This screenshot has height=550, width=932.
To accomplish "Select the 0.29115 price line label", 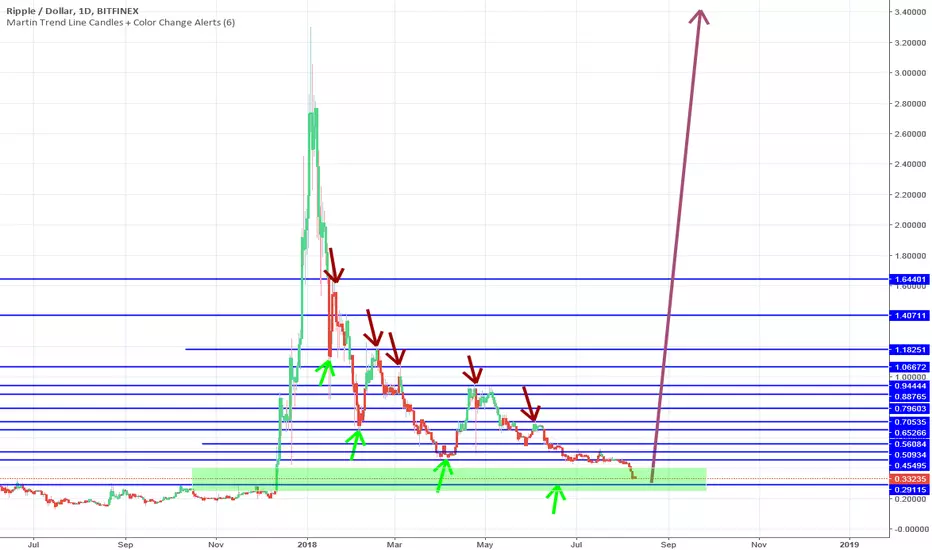I will click(x=908, y=490).
